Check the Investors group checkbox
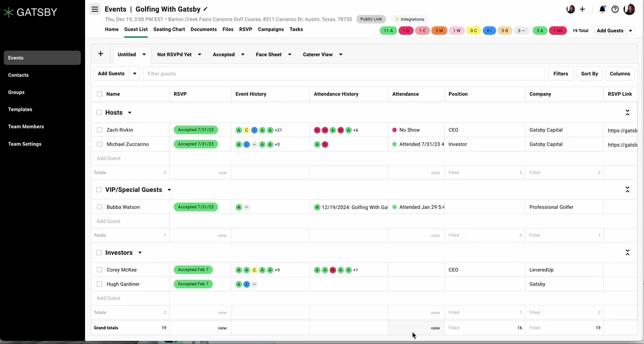The width and height of the screenshot is (644, 344). click(x=99, y=252)
